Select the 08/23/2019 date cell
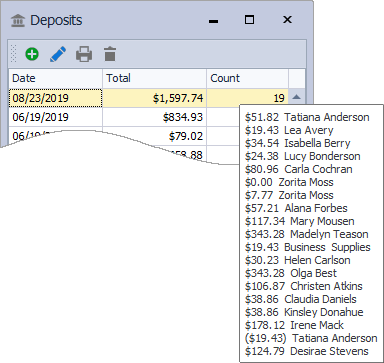Viewport: 384px width, 363px height. coord(55,98)
